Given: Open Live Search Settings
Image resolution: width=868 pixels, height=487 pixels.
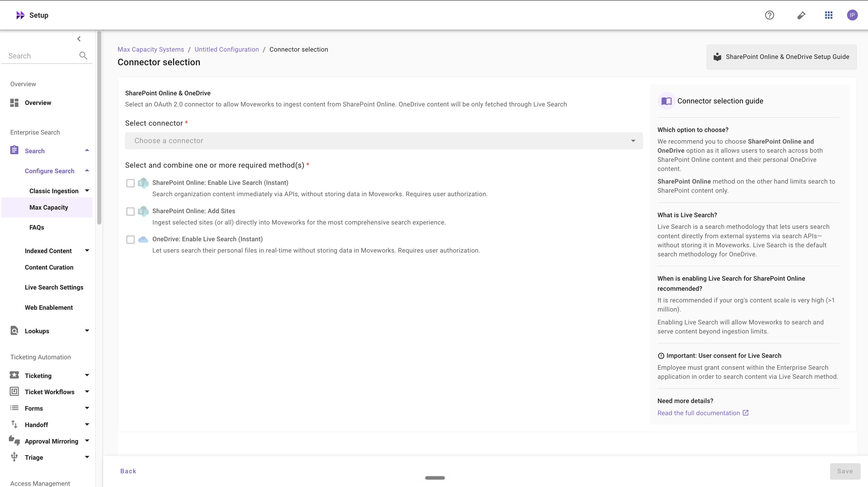Looking at the screenshot, I should pos(54,287).
